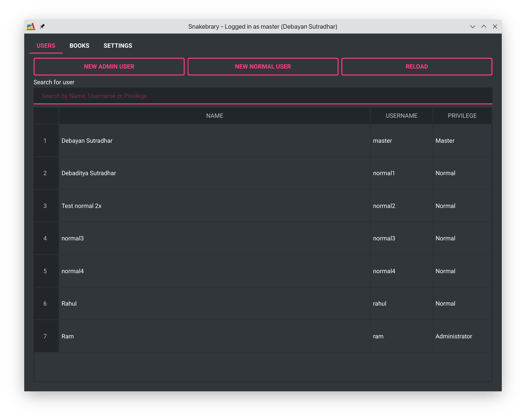Select row number 4 header
526x420 pixels.
point(46,238)
